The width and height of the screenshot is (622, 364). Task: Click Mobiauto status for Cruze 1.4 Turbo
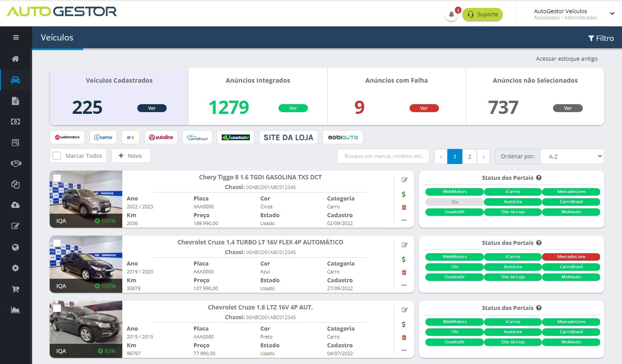click(x=571, y=277)
